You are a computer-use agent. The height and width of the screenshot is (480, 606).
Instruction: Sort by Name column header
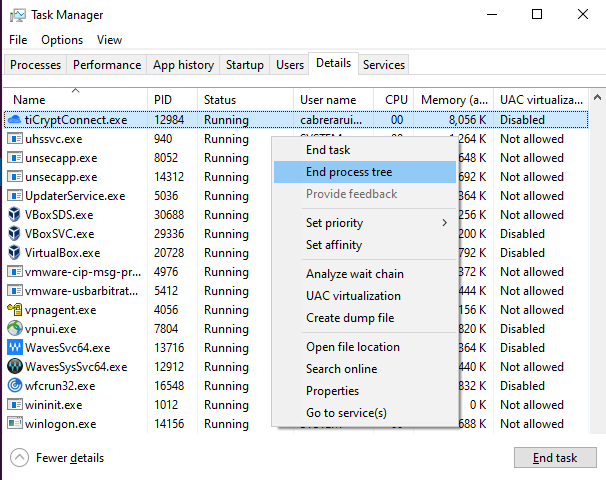tap(29, 100)
